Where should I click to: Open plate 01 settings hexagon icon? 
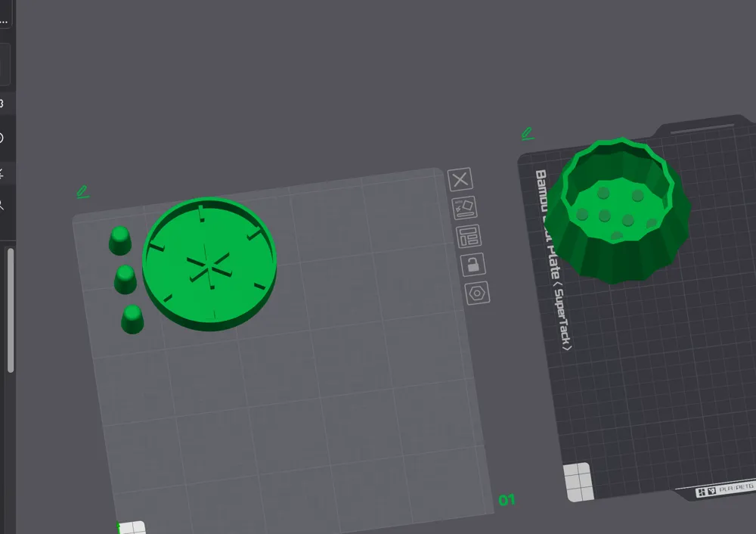(x=477, y=293)
